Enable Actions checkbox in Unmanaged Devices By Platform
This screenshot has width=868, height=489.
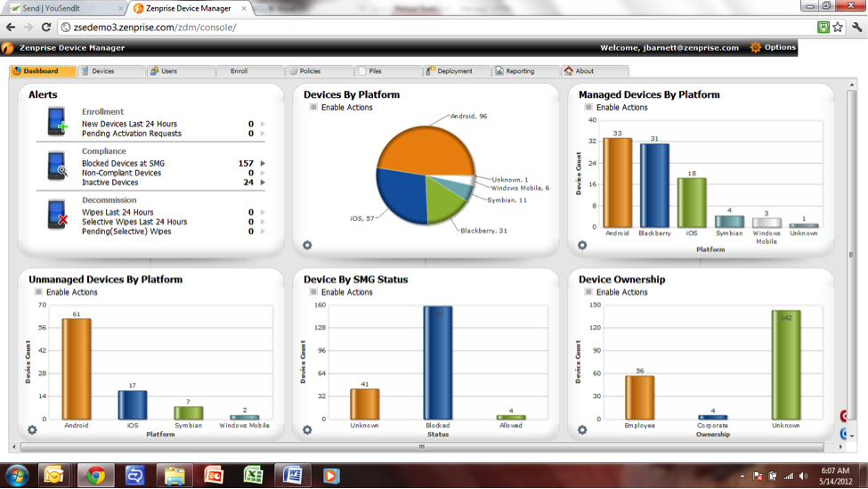tap(38, 292)
